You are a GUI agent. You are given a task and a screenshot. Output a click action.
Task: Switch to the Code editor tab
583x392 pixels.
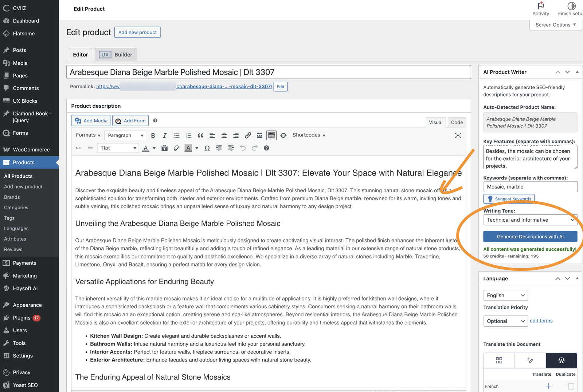pos(457,122)
